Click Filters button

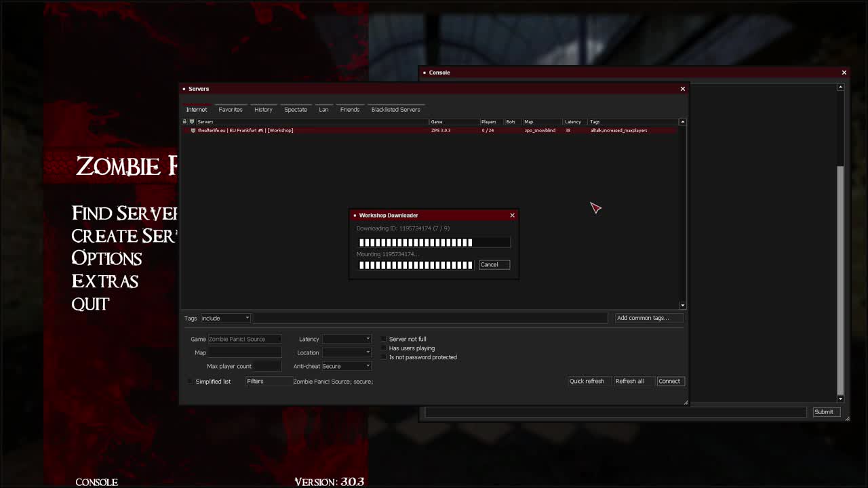(x=269, y=382)
